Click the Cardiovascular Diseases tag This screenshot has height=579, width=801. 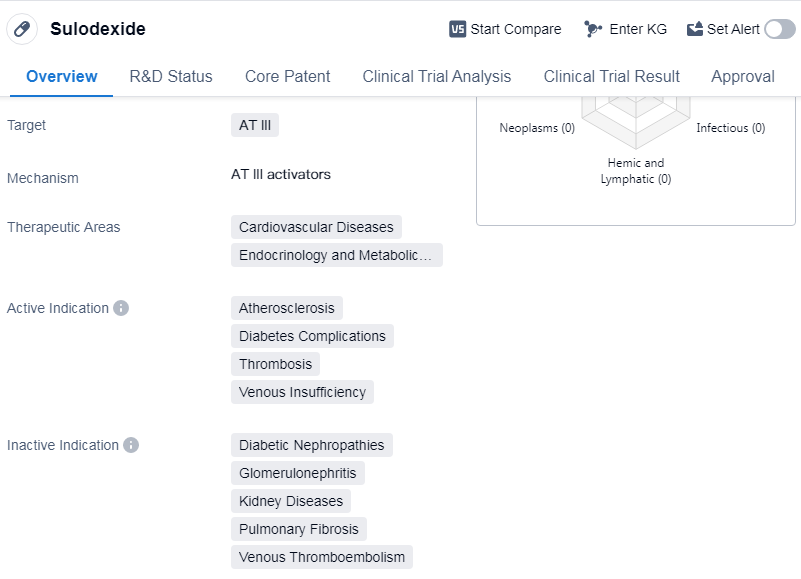[x=316, y=227]
